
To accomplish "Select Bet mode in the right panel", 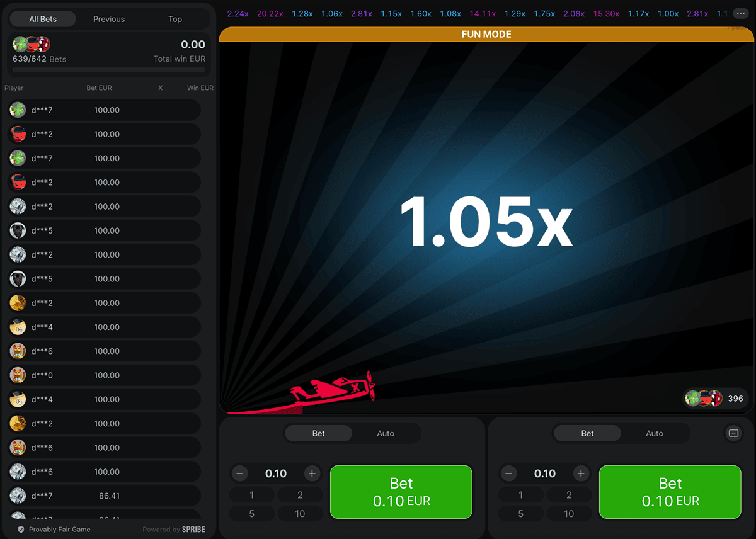I will [x=587, y=433].
